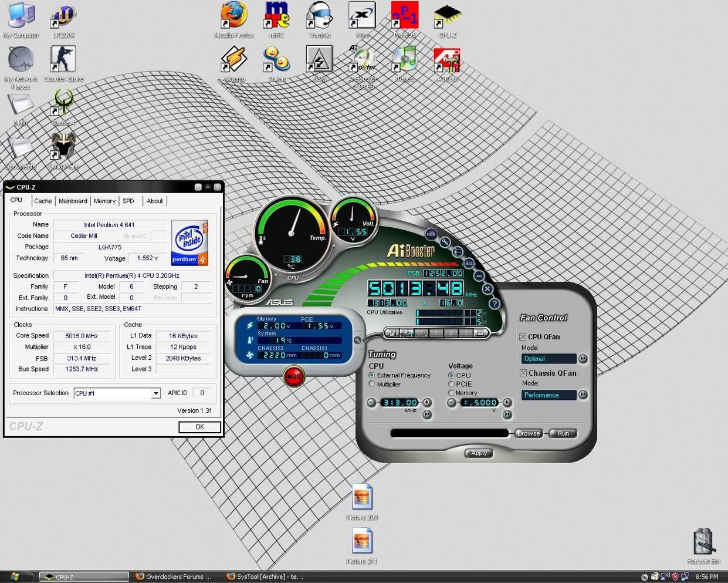Switch to the Mainboard tab in CPU-Z
The height and width of the screenshot is (583, 728).
click(x=73, y=201)
